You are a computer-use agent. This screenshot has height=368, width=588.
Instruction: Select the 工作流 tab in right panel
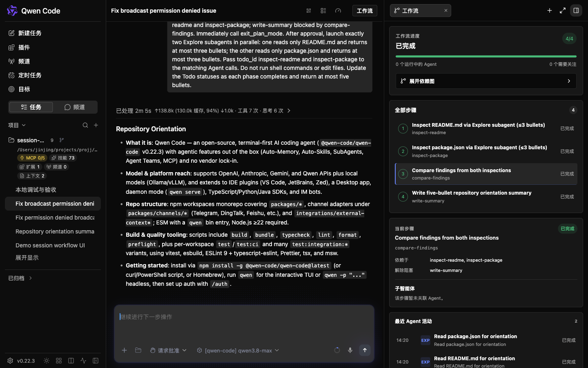coord(421,11)
